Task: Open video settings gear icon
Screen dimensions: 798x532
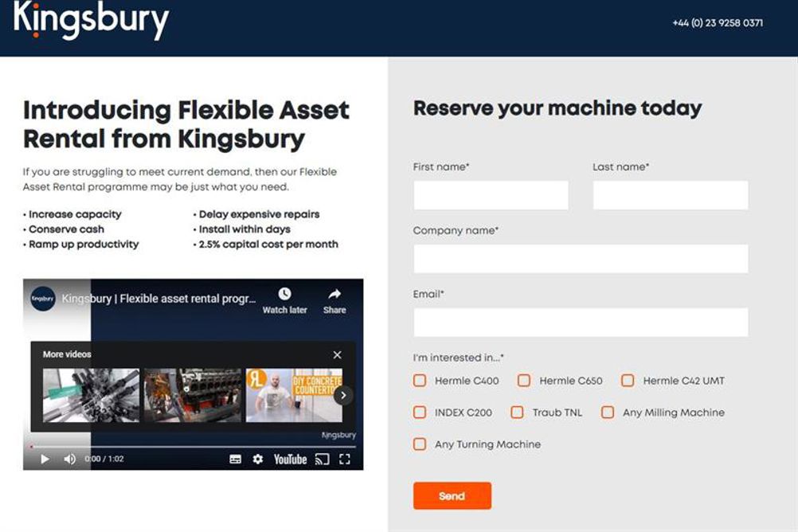Action: 258,460
